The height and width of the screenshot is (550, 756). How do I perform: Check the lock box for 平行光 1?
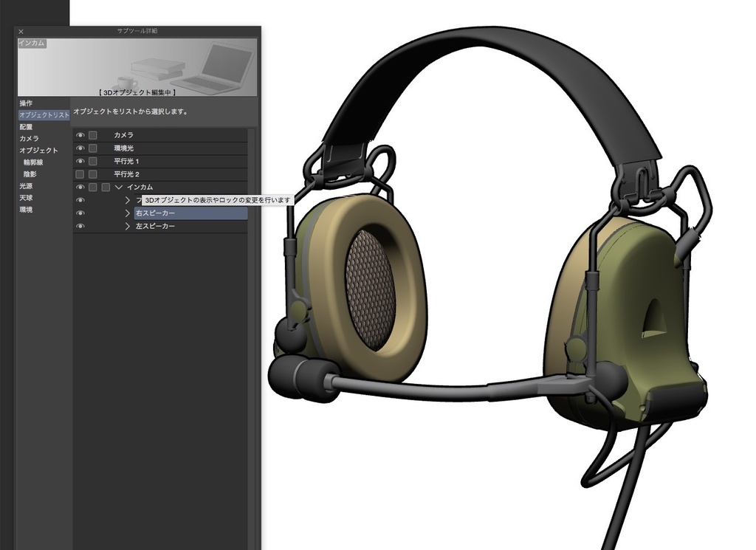click(x=92, y=162)
